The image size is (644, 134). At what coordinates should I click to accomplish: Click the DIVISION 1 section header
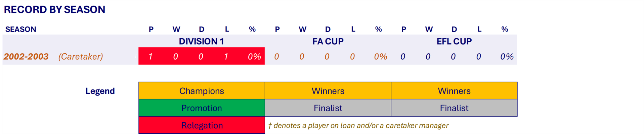(201, 42)
